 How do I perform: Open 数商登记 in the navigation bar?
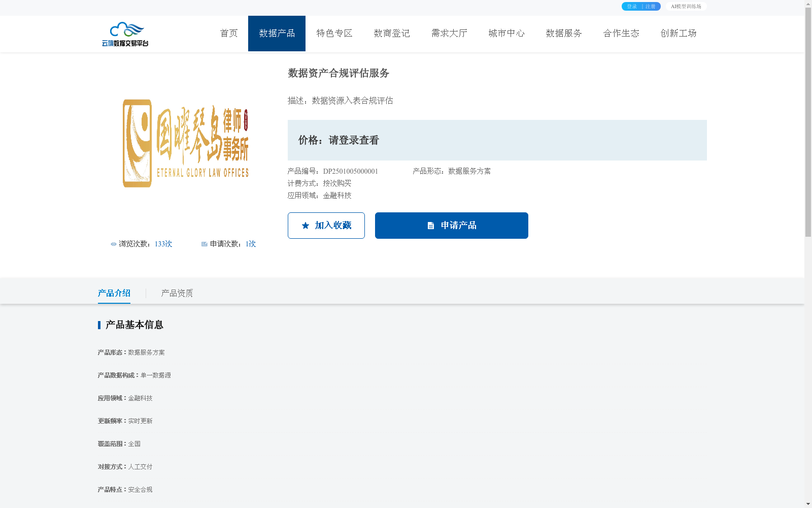[392, 34]
